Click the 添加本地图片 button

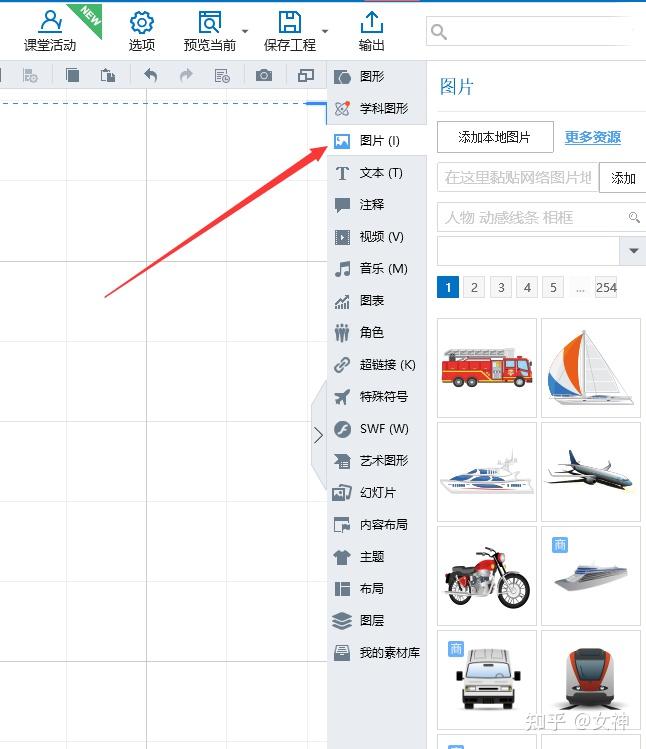[495, 137]
